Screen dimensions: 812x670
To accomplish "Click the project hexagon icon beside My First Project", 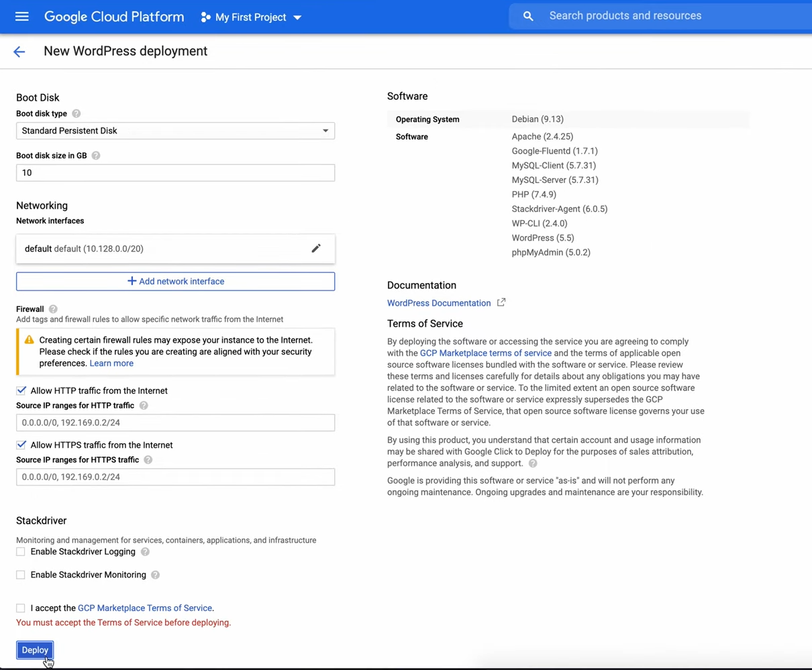I will (x=205, y=17).
